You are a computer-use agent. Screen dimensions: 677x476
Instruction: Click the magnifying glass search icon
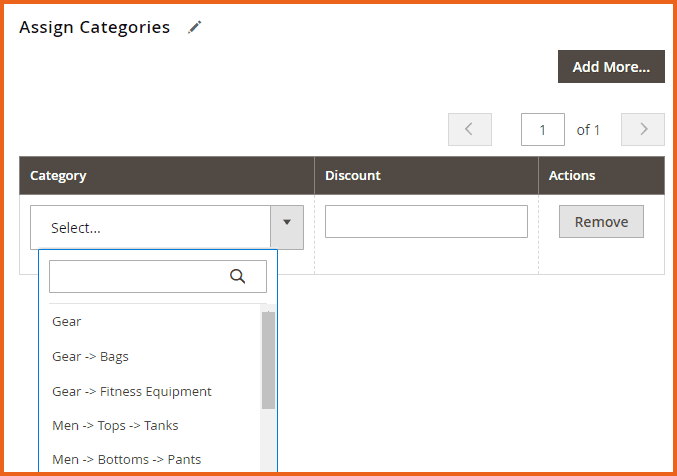pos(238,277)
